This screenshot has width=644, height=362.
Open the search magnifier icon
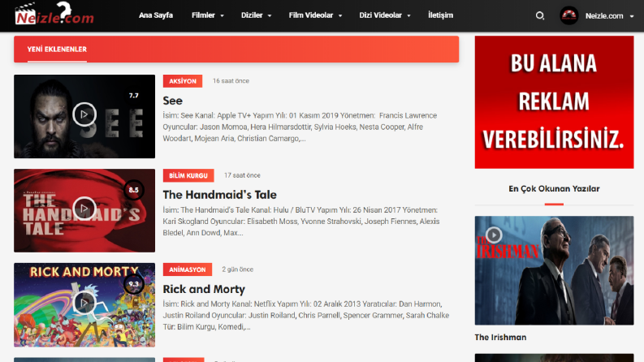tap(540, 15)
